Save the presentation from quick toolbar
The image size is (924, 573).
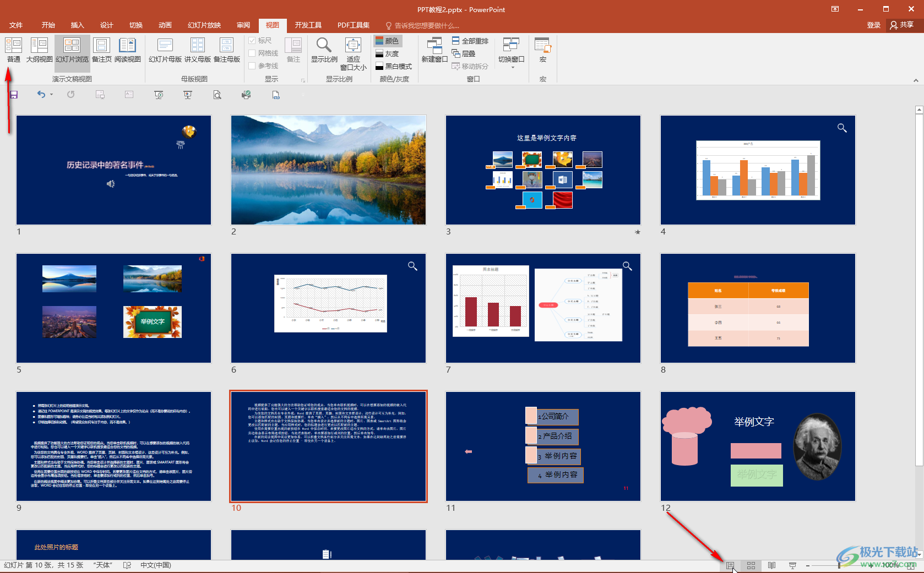(x=14, y=95)
